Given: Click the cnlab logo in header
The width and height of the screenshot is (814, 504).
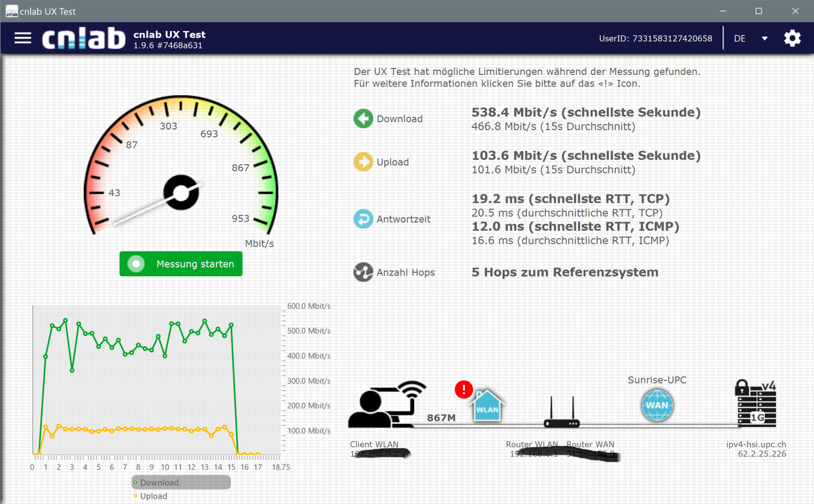Looking at the screenshot, I should point(84,38).
